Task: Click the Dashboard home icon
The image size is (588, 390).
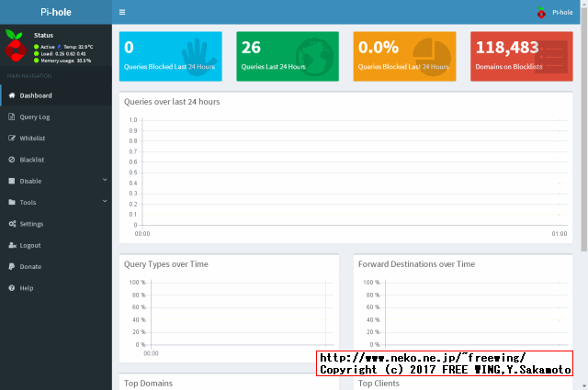Action: (x=11, y=95)
